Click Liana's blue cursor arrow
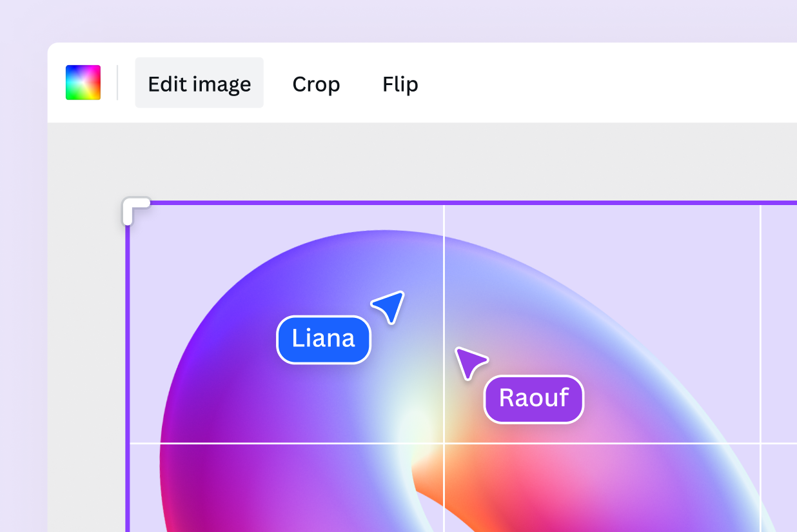 [x=391, y=305]
